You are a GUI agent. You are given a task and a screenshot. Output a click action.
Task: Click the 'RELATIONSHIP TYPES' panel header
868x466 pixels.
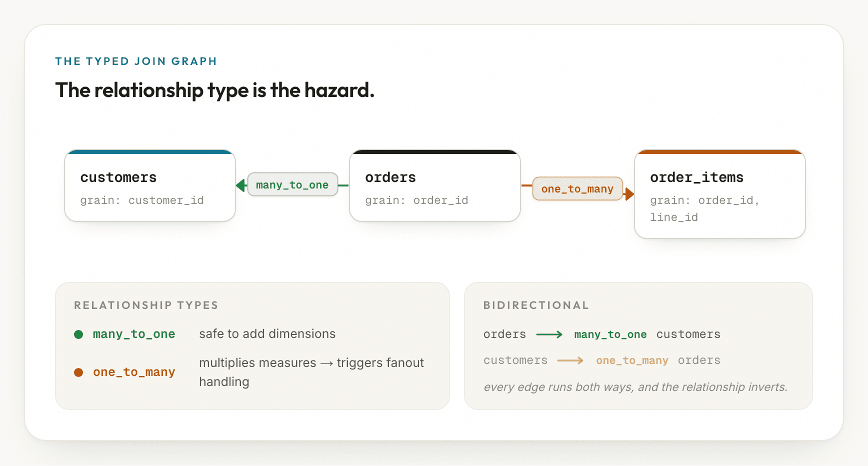point(146,305)
